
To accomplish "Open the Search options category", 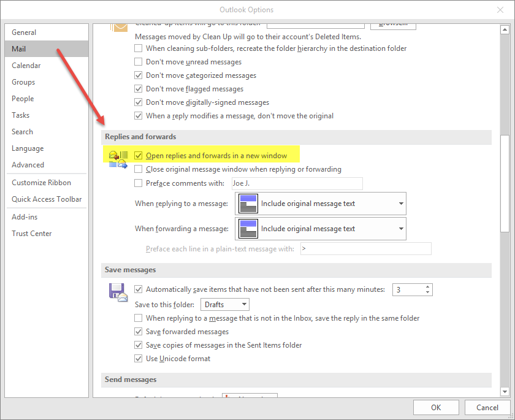I will point(47,132).
